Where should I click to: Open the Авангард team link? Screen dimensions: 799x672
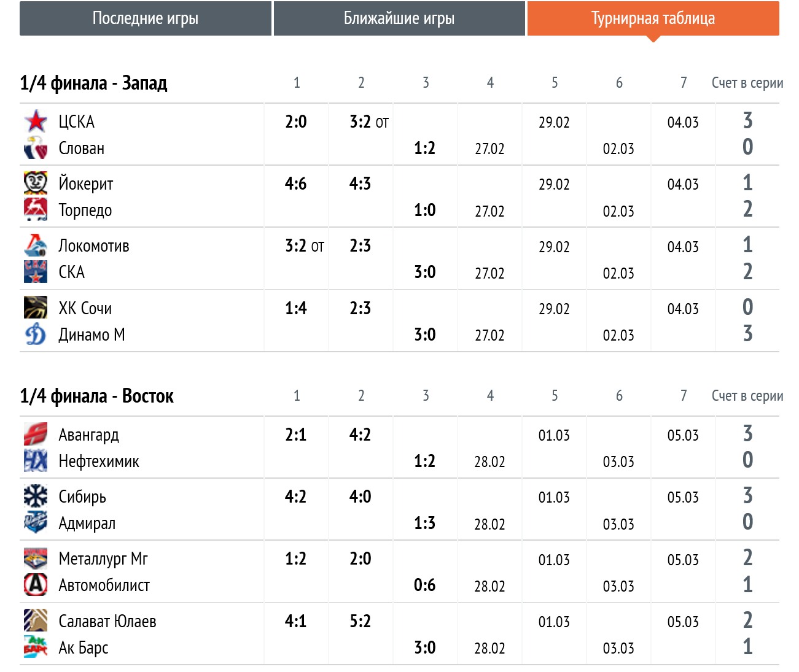pyautogui.click(x=89, y=435)
